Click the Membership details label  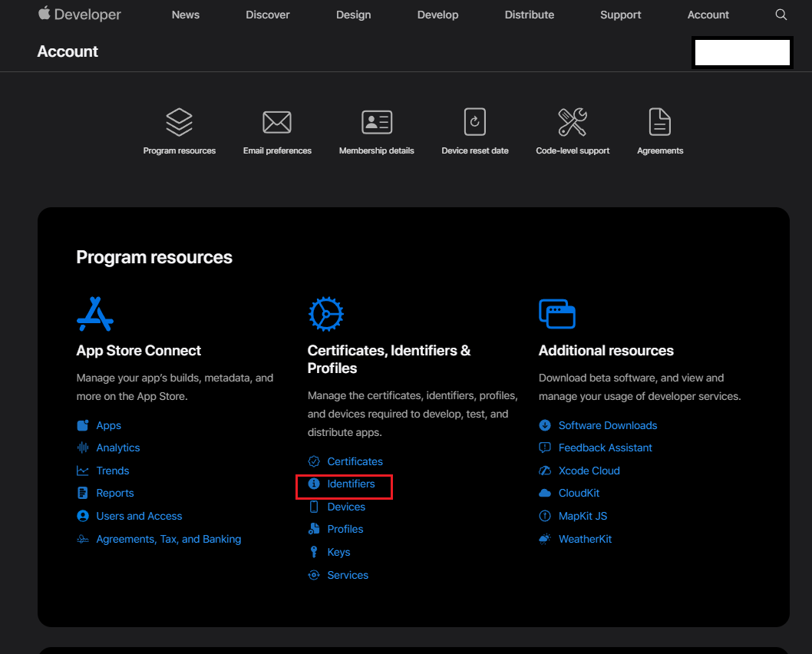tap(377, 150)
